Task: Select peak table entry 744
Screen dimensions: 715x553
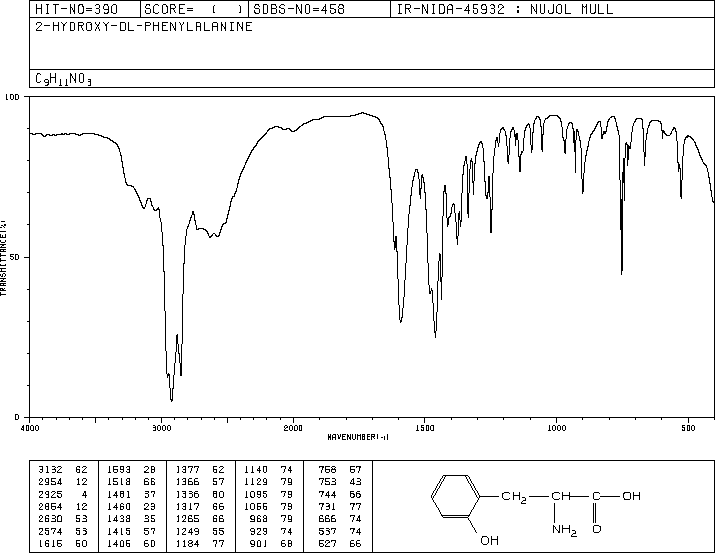Action: click(x=327, y=494)
